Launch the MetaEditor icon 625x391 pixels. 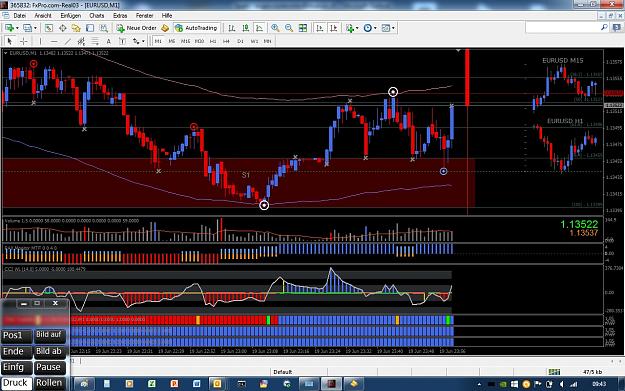point(165,28)
